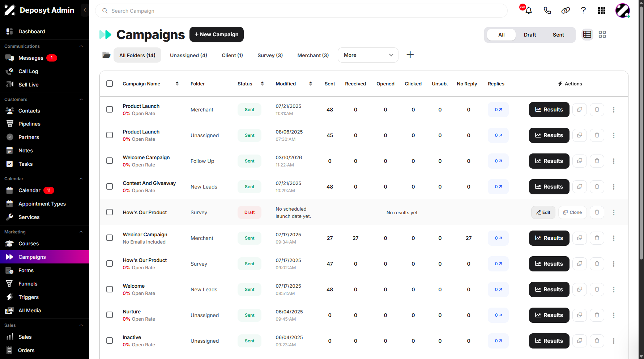Screen dimensions: 644x359
Task: Open the Survey (3) folder tab
Action: 270,55
